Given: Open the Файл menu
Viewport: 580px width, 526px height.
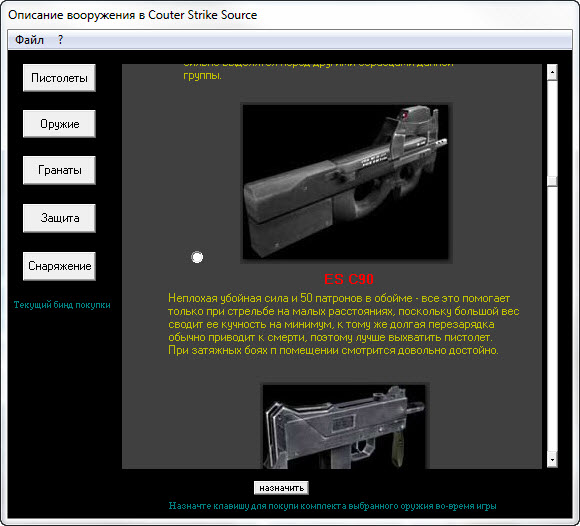Looking at the screenshot, I should point(29,40).
